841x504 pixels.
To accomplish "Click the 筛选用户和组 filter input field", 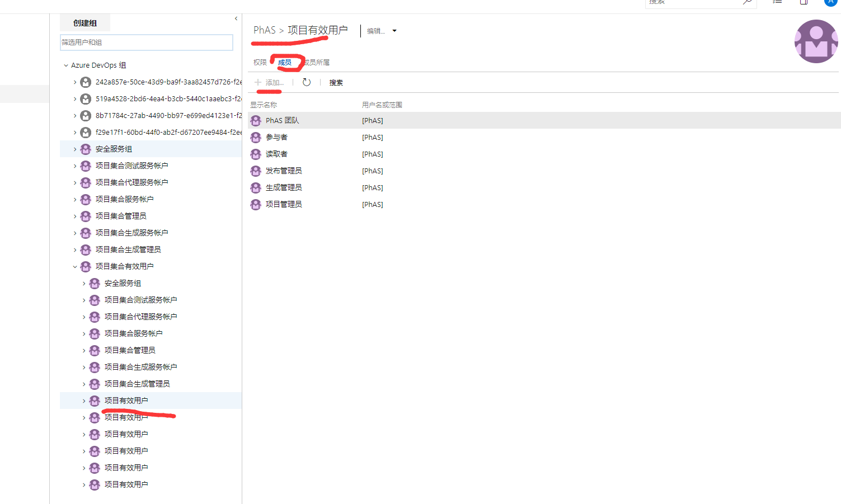I will click(x=146, y=43).
